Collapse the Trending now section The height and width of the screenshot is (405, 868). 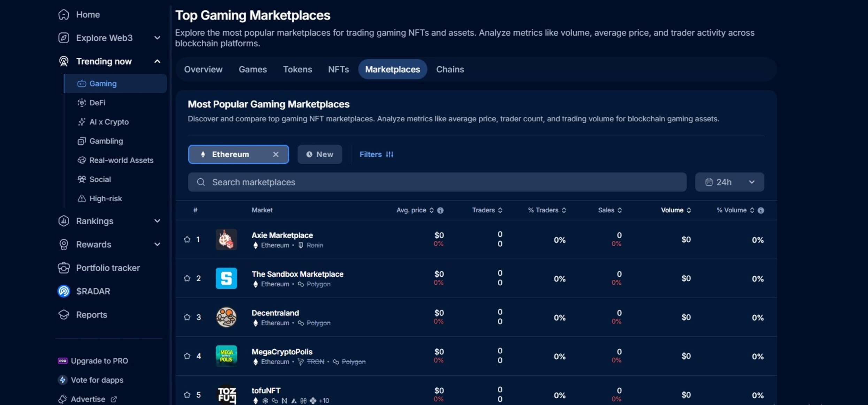coord(157,61)
